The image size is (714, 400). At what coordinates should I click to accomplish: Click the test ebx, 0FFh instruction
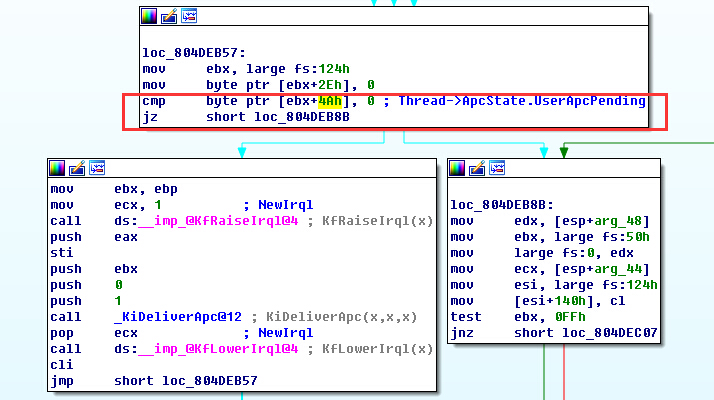pyautogui.click(x=518, y=317)
